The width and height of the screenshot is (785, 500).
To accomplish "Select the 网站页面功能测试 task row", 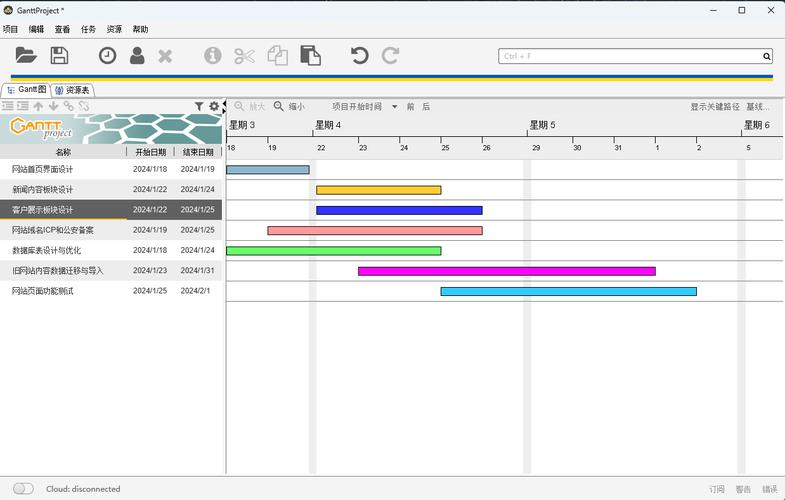I will point(43,291).
